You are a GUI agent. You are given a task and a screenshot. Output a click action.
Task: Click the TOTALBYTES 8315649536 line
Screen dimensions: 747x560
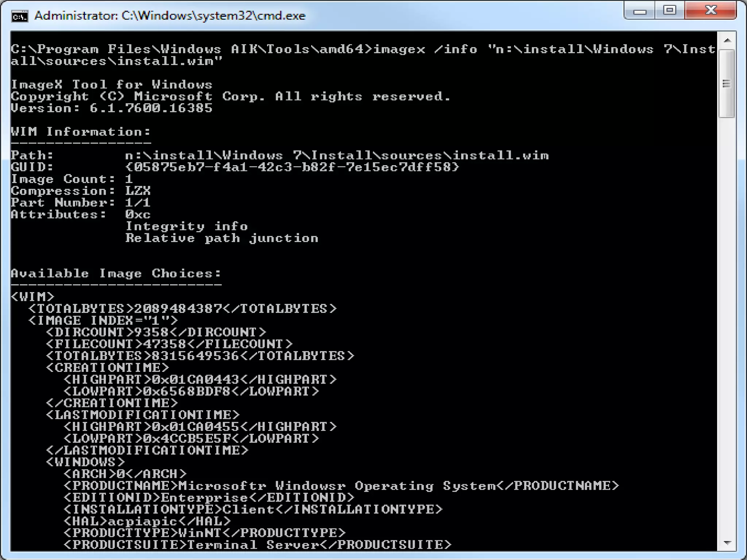pyautogui.click(x=200, y=356)
